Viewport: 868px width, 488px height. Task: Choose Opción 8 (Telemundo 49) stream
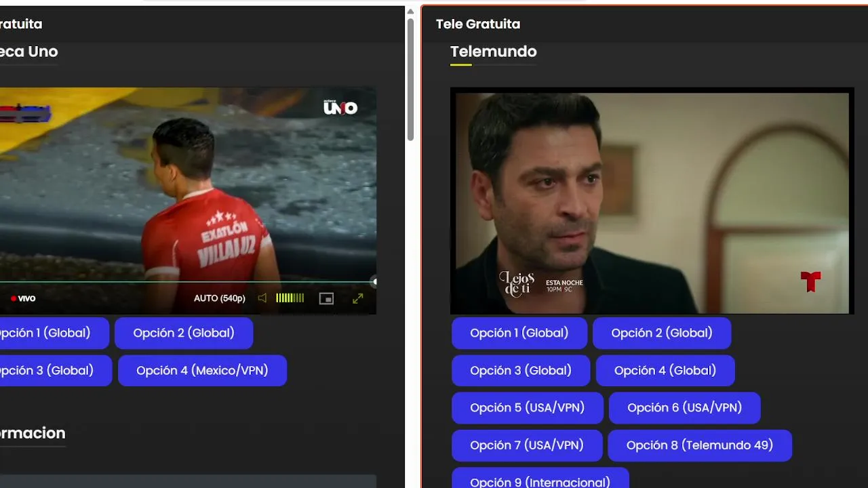pos(700,445)
